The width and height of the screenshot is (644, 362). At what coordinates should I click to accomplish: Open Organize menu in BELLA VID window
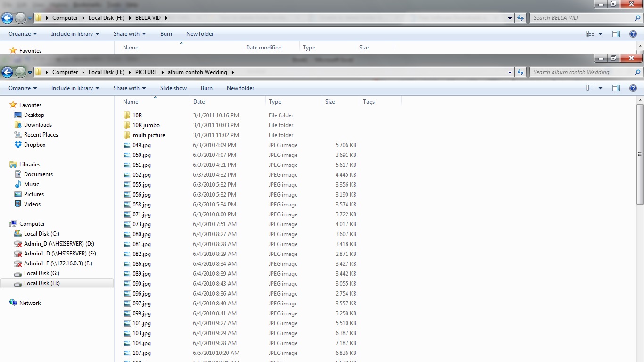[23, 34]
